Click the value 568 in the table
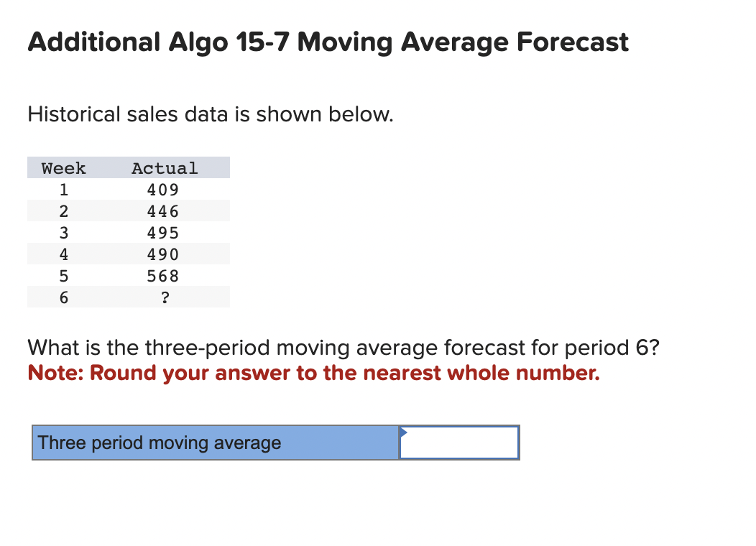Screen dimensions: 756x546 pyautogui.click(x=162, y=275)
